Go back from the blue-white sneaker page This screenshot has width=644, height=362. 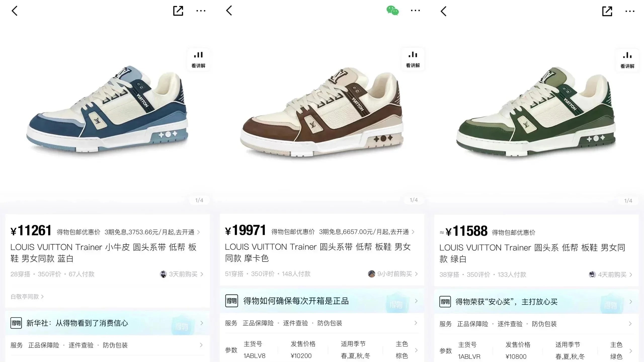point(15,11)
